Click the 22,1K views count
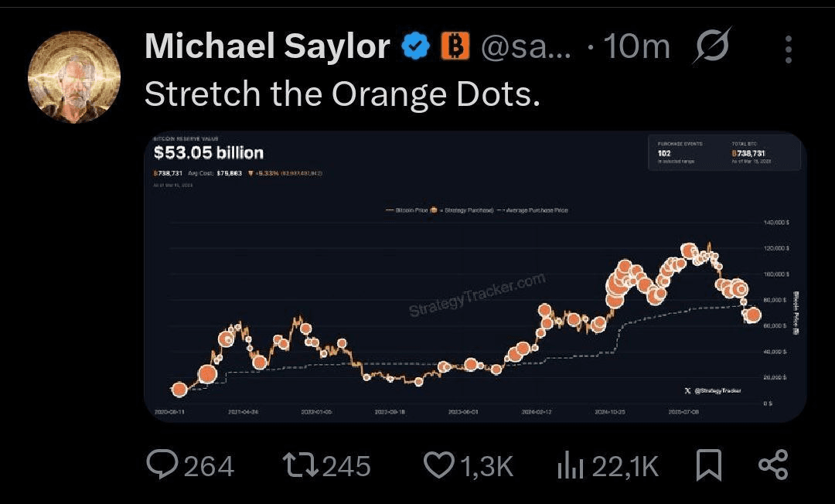Screen dimensions: 835x504 click(x=625, y=466)
